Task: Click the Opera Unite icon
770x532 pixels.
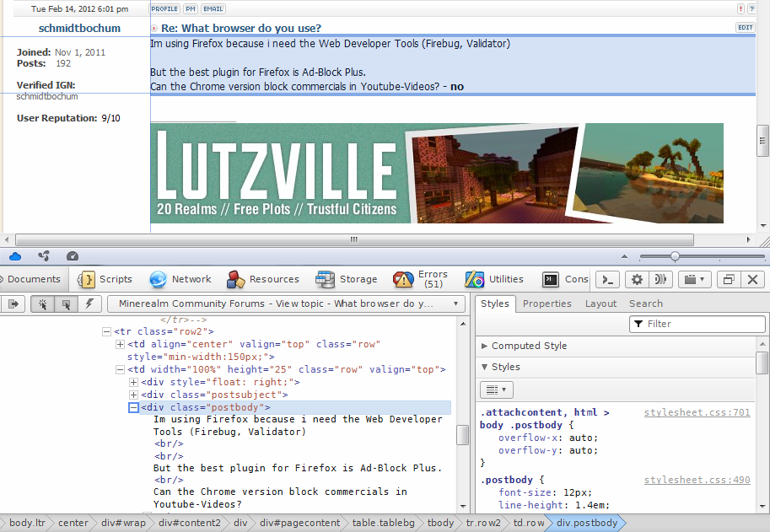Action: coord(44,256)
